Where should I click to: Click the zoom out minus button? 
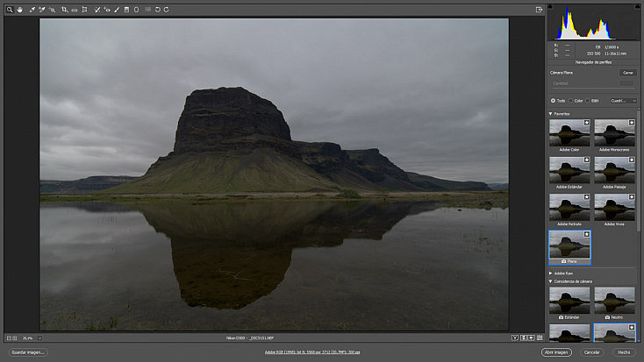(9, 338)
